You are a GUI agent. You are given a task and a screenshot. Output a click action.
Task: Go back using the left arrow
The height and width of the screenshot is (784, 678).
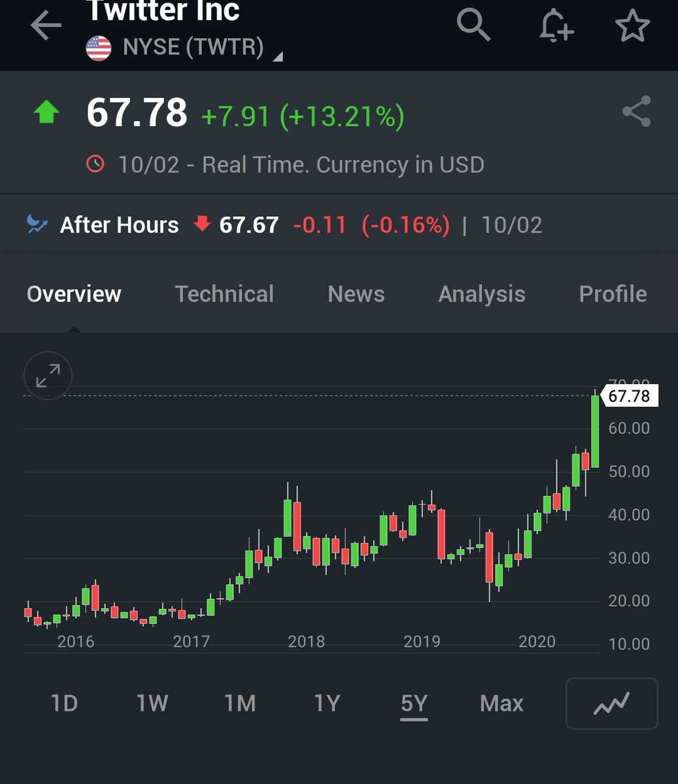coord(46,25)
